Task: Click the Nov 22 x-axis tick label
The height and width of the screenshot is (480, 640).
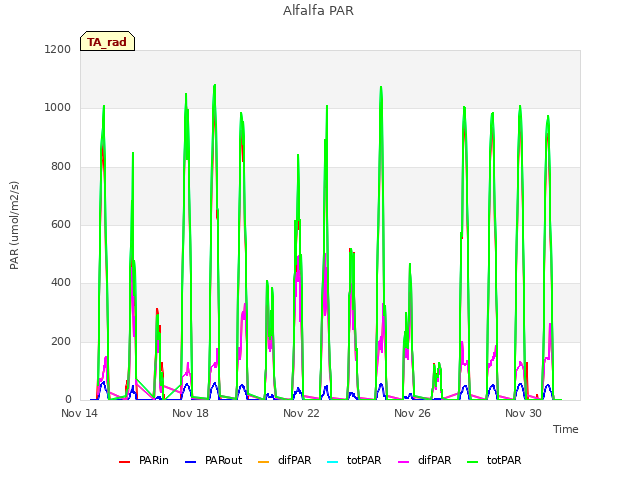Action: (301, 413)
